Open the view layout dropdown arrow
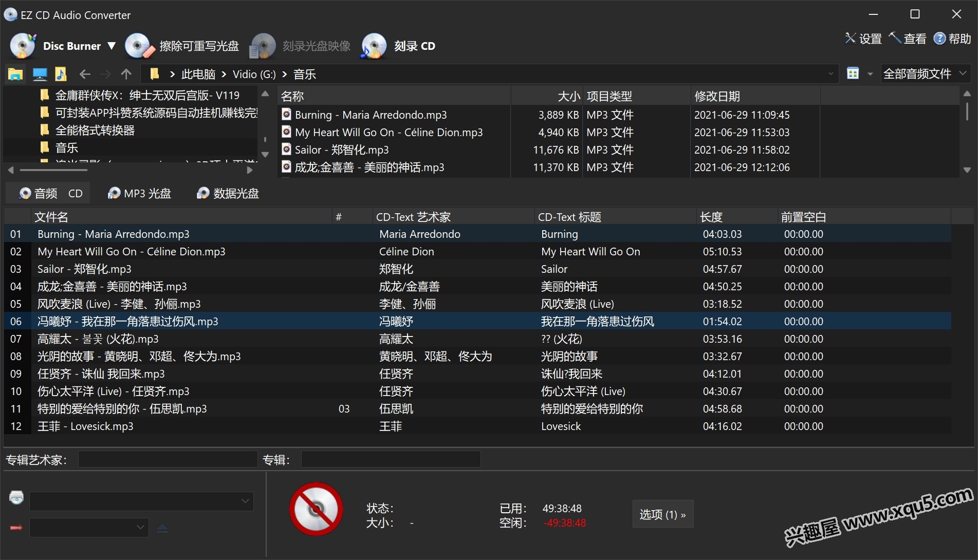 (870, 74)
